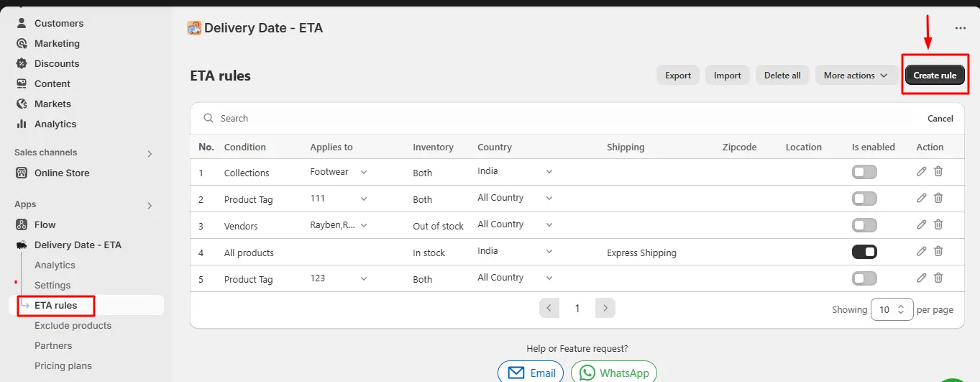
Task: Click the three-dot more options icon
Action: coord(961,28)
